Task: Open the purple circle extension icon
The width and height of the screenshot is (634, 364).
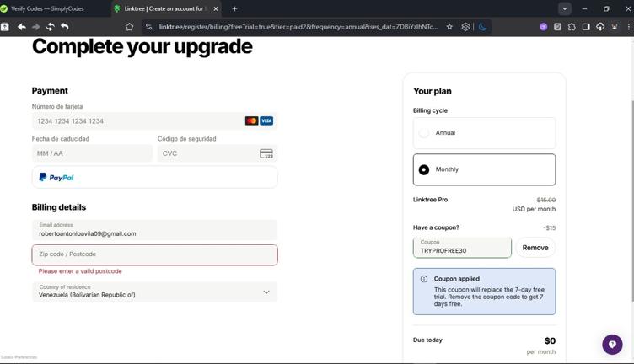Action: (x=544, y=27)
